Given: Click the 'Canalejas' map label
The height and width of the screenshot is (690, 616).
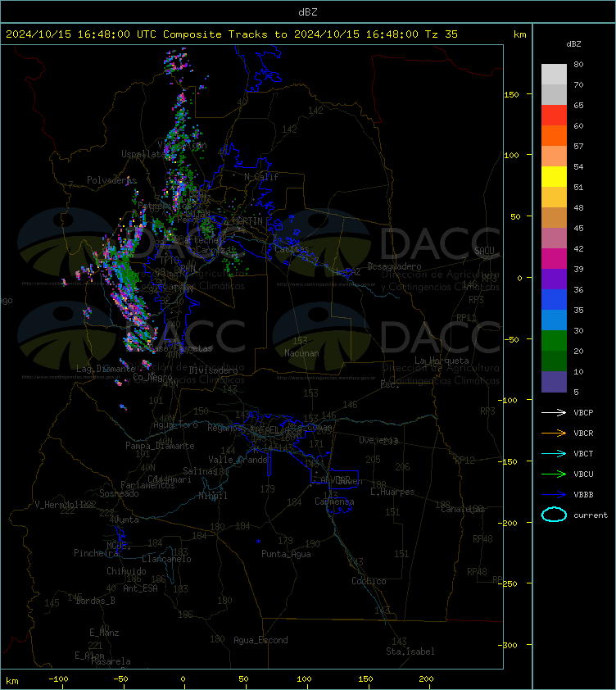Looking at the screenshot, I should click(x=463, y=509).
